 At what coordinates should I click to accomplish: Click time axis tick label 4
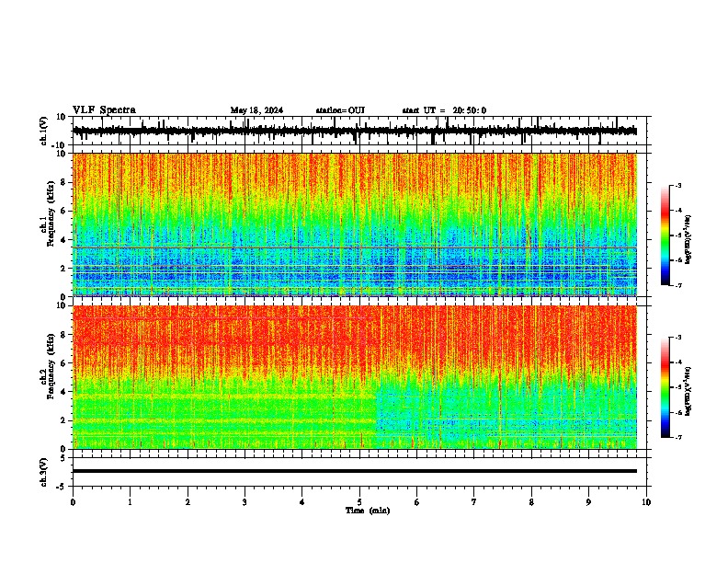302,502
